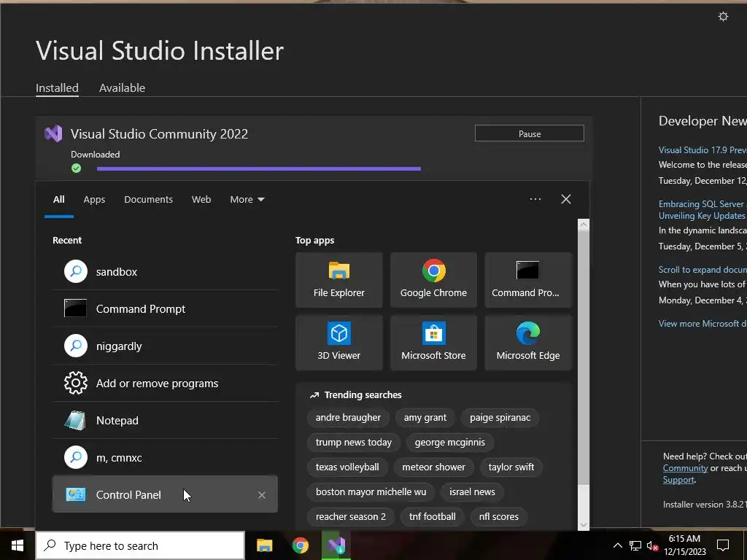Open Add or remove programs settings
The height and width of the screenshot is (560, 747).
165,384
